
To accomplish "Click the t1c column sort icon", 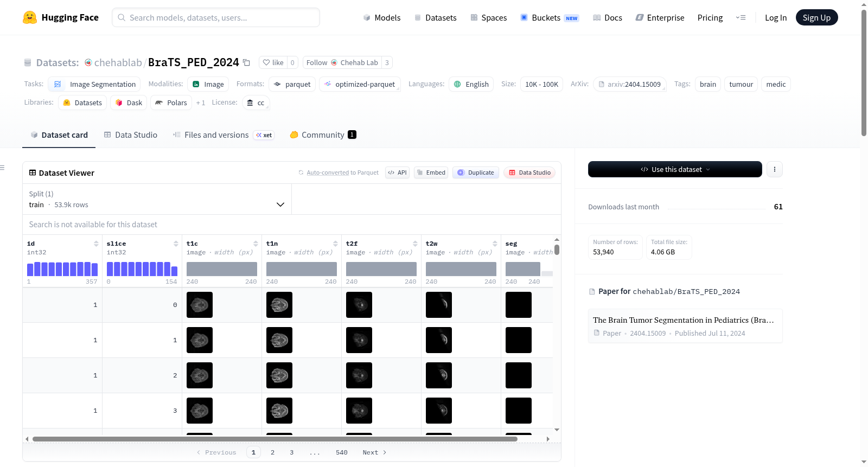I will coord(256,244).
